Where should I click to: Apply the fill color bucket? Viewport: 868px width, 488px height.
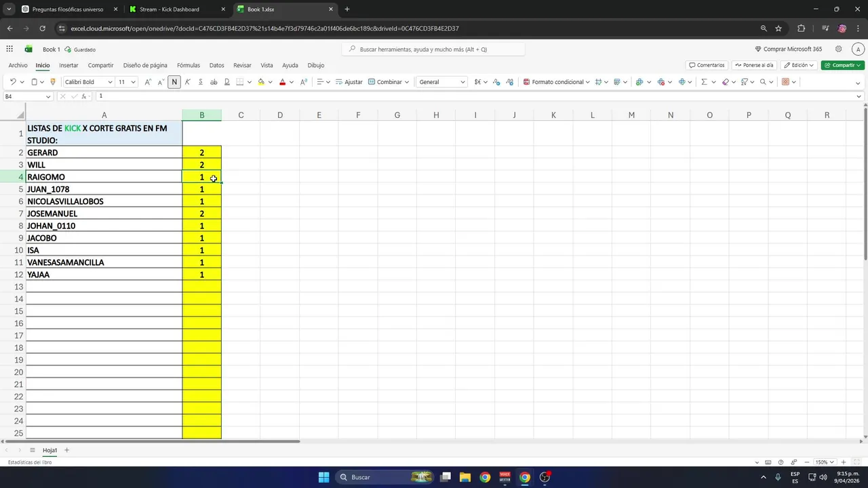click(x=261, y=82)
